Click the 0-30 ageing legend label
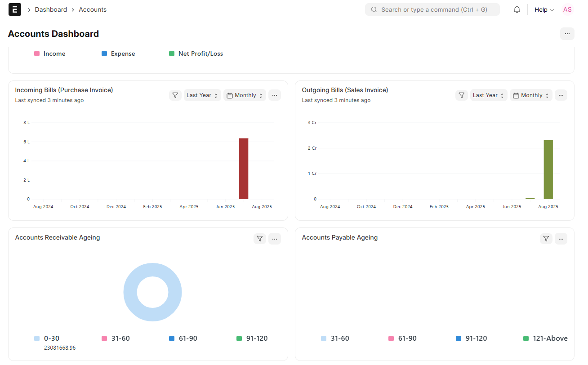The width and height of the screenshot is (588, 365). tap(51, 338)
